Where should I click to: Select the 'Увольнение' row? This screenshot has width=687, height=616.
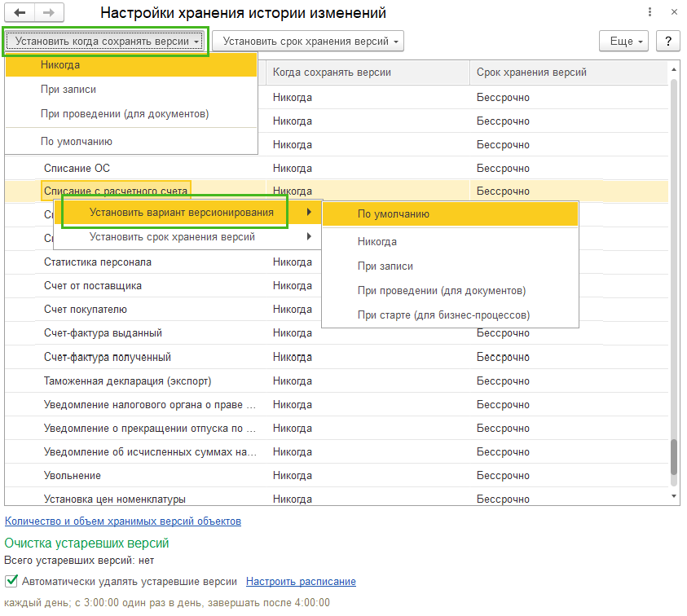[337, 475]
